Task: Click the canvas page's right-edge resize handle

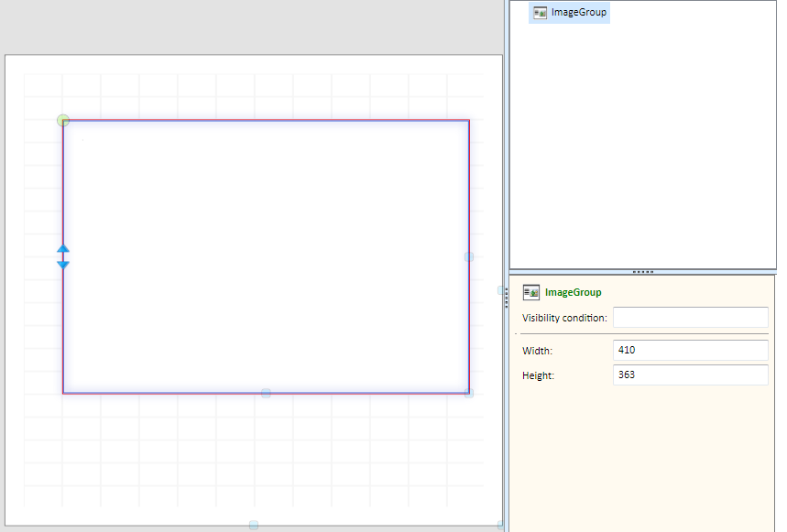Action: click(x=501, y=290)
